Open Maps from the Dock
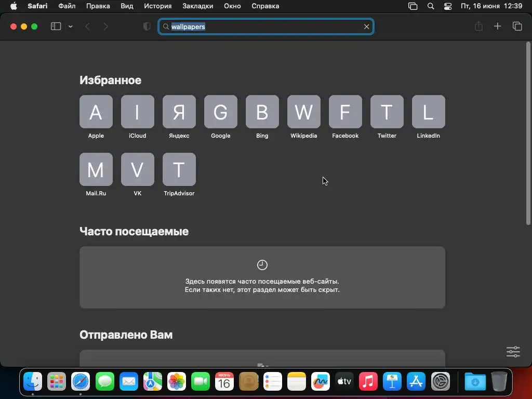This screenshot has height=399, width=532. point(153,381)
